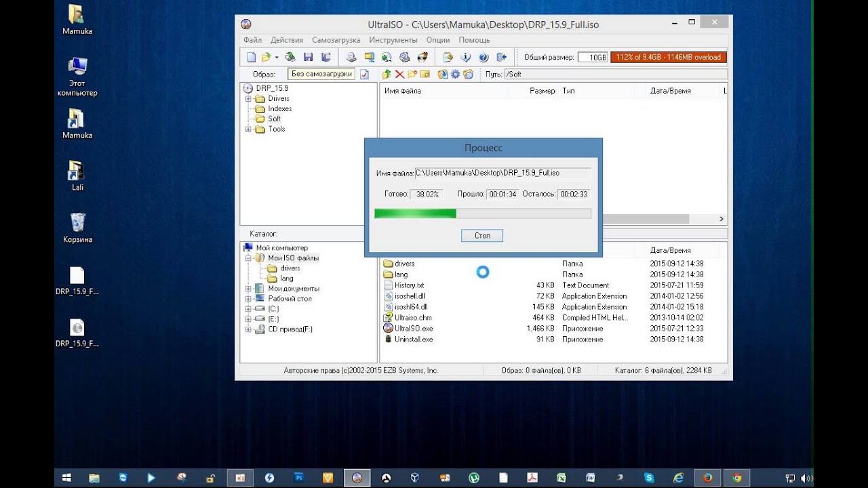Click the Exit door toolbar icon
Screen dimensions: 868x488
point(501,58)
